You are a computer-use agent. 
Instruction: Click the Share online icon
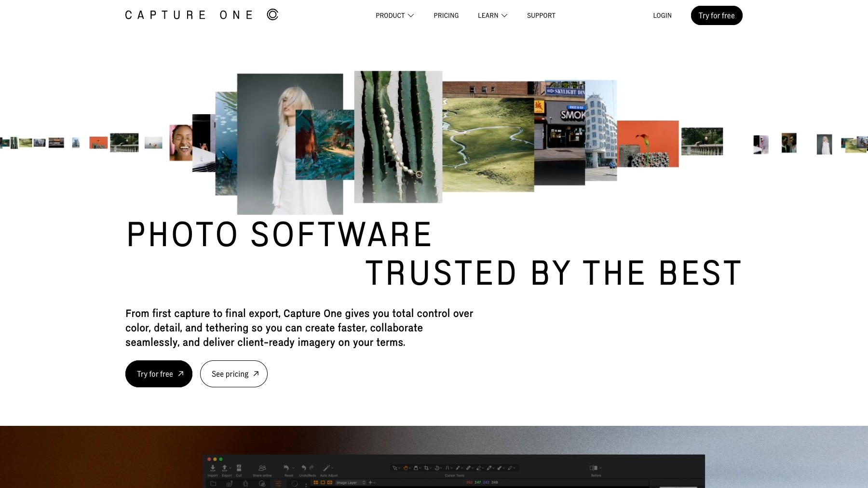(x=262, y=468)
